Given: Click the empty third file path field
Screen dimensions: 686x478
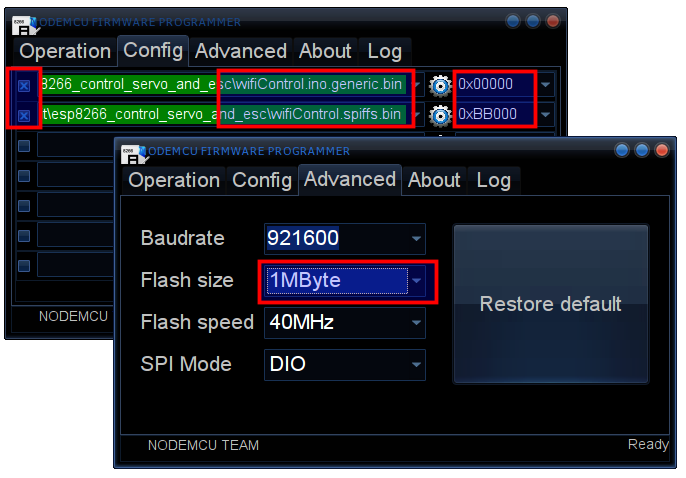Looking at the screenshot, I should [75, 145].
